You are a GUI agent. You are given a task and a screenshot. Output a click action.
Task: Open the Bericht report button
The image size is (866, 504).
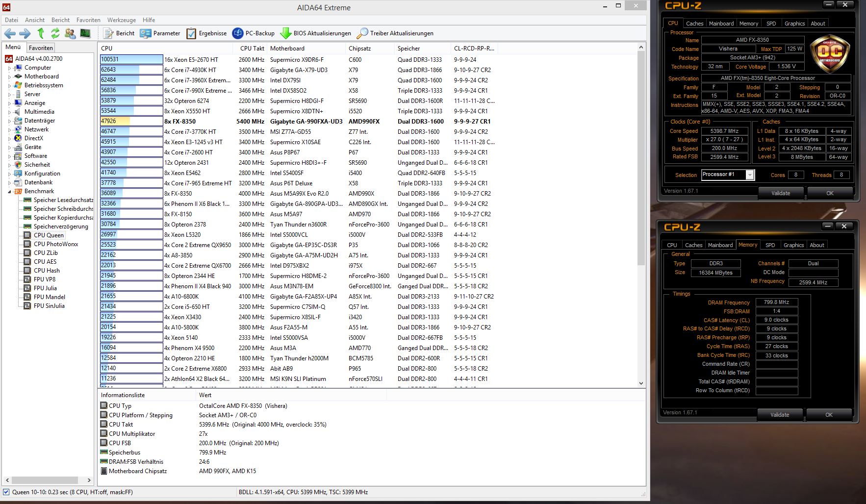pyautogui.click(x=119, y=33)
